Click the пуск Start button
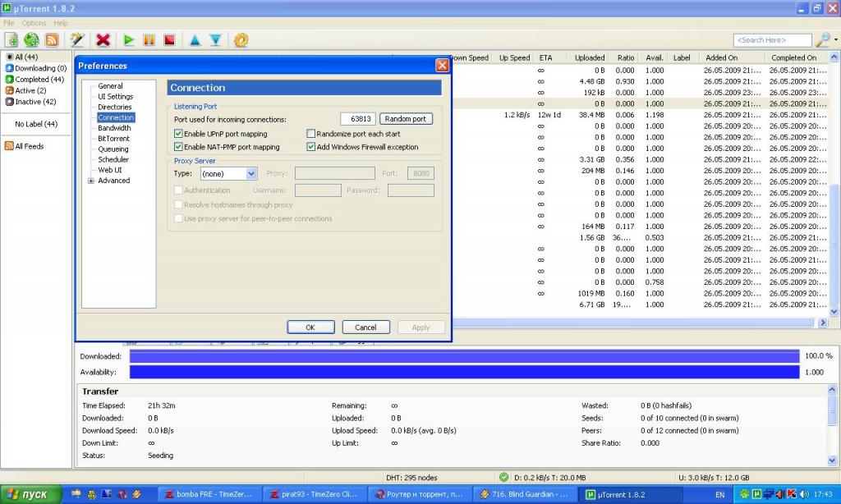The height and width of the screenshot is (504, 841). pyautogui.click(x=30, y=494)
